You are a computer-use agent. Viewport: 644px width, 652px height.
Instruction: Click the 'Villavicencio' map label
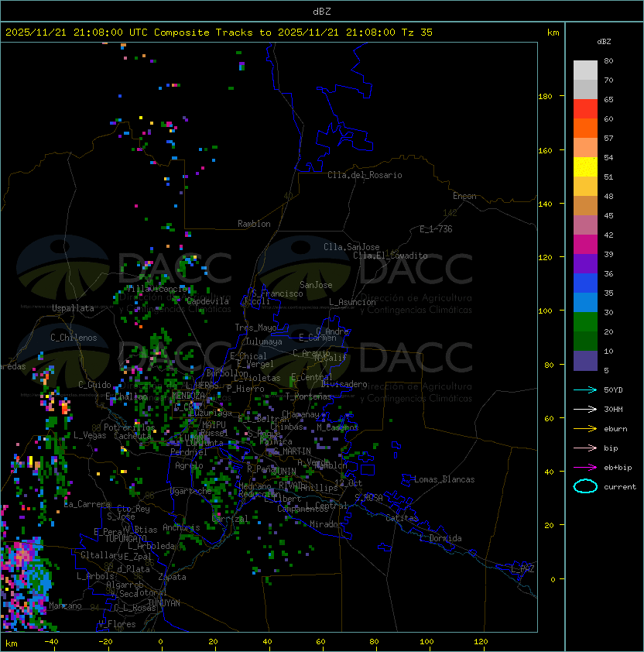[156, 289]
